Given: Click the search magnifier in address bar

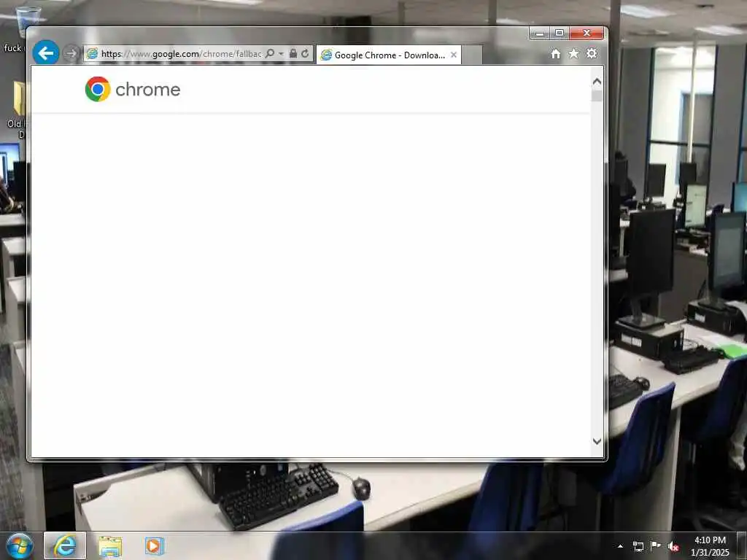Looking at the screenshot, I should (x=270, y=53).
